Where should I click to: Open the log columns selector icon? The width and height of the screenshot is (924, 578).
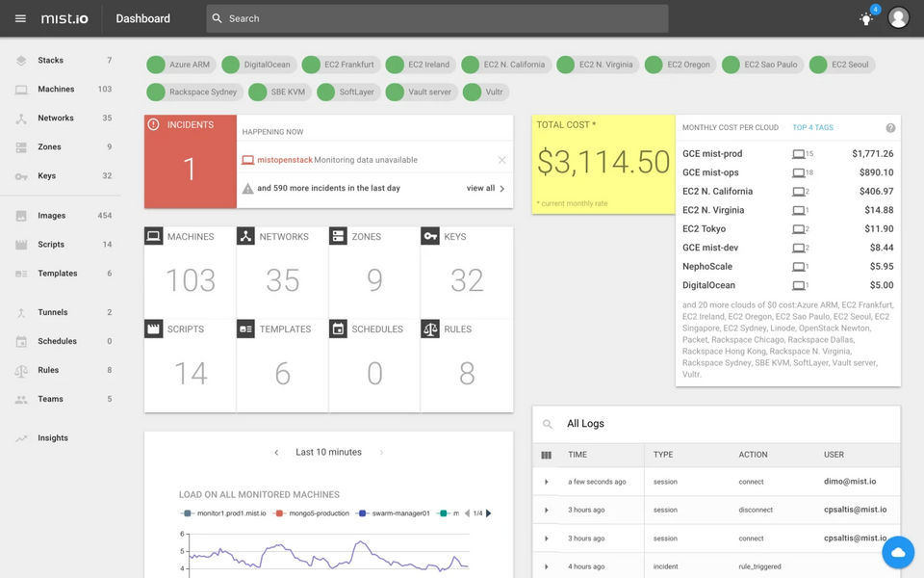(x=547, y=455)
